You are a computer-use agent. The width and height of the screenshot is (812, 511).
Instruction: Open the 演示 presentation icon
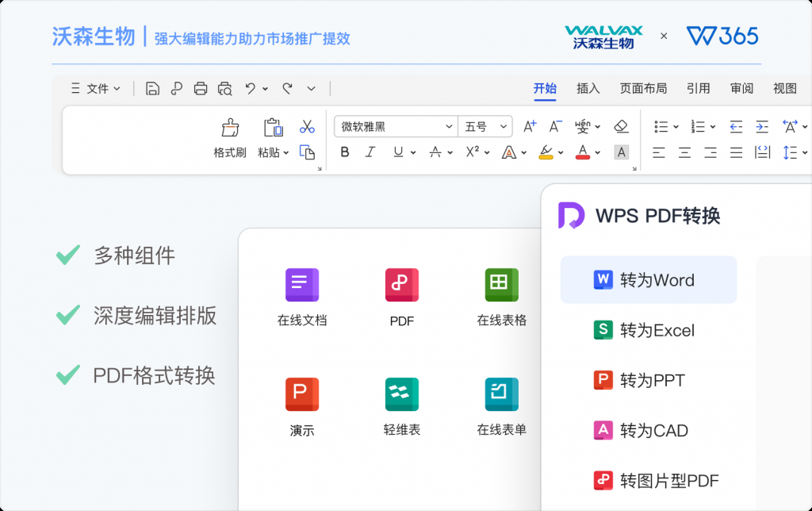(302, 394)
